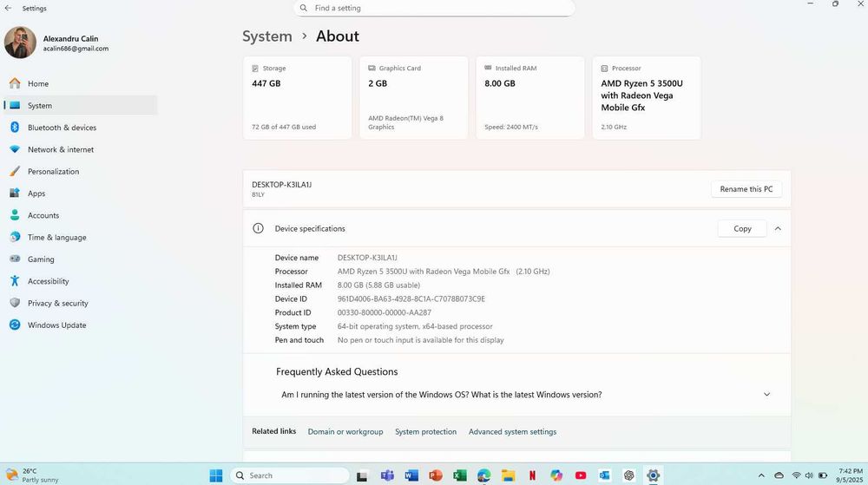Show hidden system tray icons

click(761, 475)
